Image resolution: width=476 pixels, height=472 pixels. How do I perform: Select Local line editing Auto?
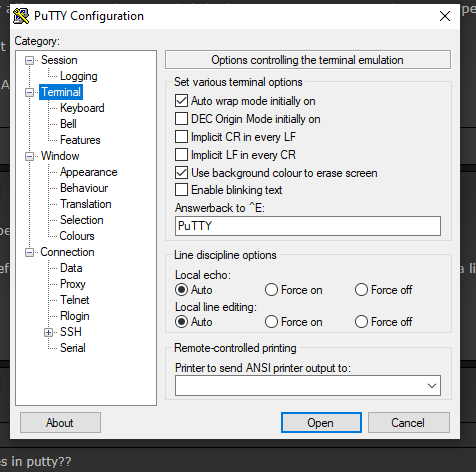coord(181,322)
